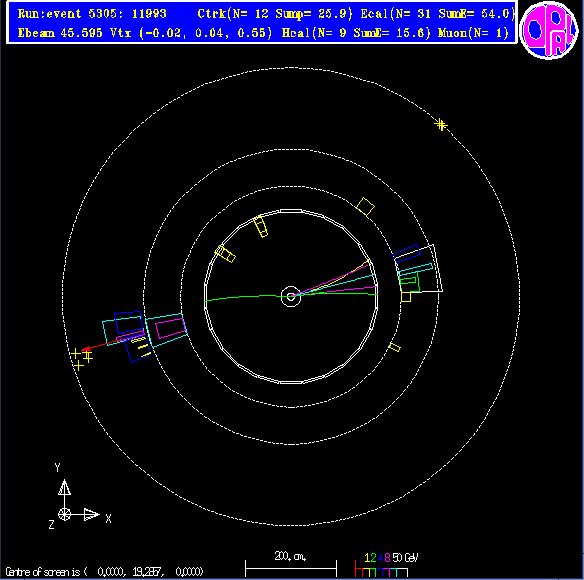Image resolution: width=584 pixels, height=580 pixels.
Task: Select the yellow muon hit star marker
Action: (x=441, y=124)
